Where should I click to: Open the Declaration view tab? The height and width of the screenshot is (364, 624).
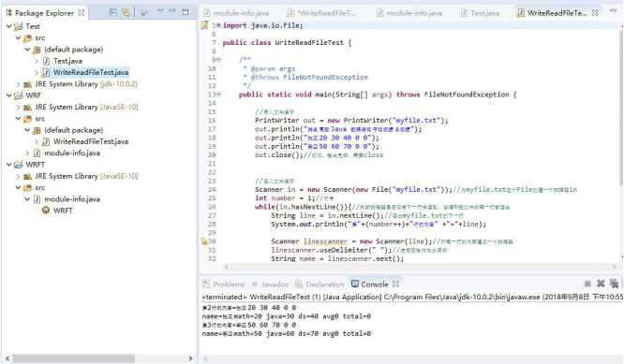[319, 284]
